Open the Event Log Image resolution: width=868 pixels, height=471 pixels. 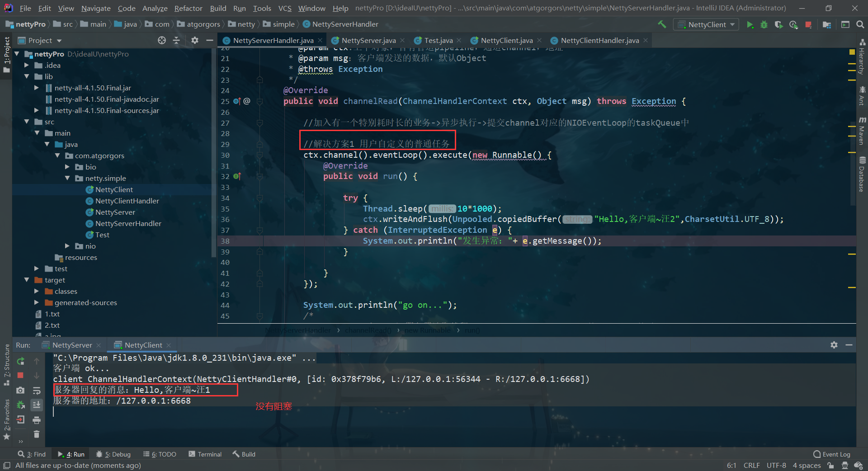tap(832, 454)
